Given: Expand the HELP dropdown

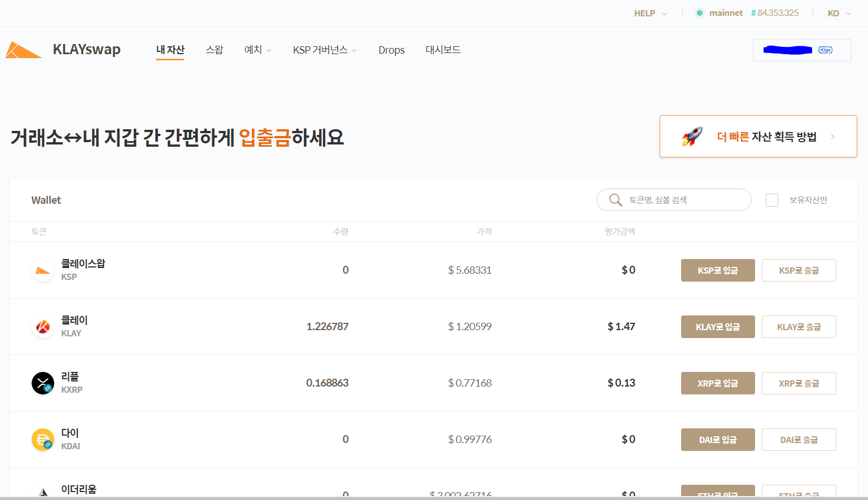Looking at the screenshot, I should point(651,13).
